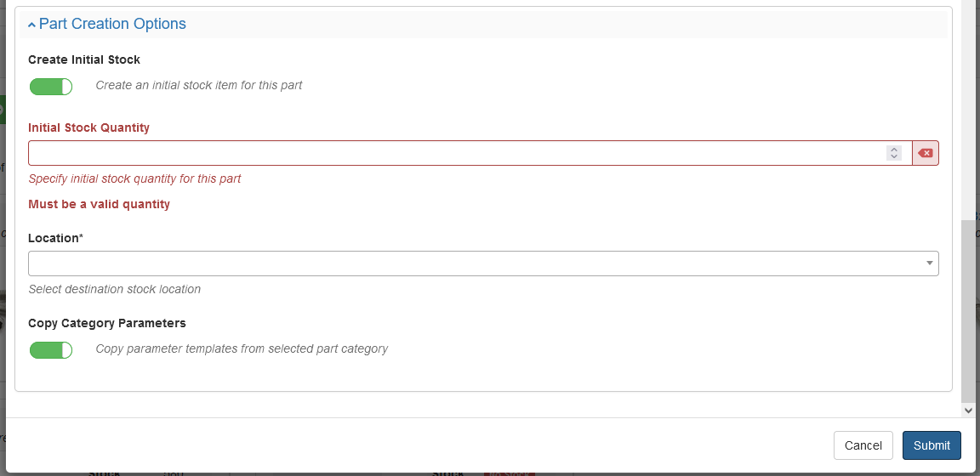Increase quantity using the stepper up arrow
980x476 pixels.
[x=893, y=149]
